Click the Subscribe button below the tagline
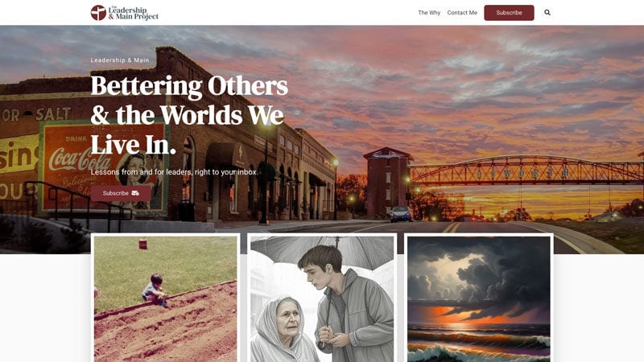The height and width of the screenshot is (362, 644). tap(122, 193)
